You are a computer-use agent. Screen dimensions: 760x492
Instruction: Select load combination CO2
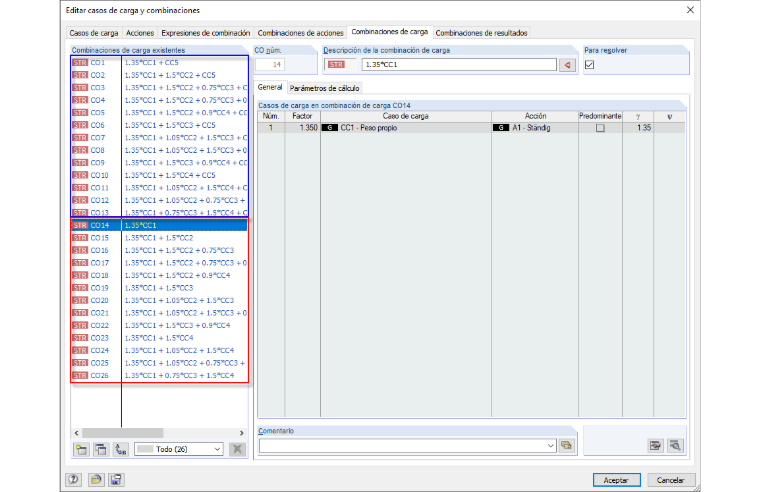click(159, 75)
